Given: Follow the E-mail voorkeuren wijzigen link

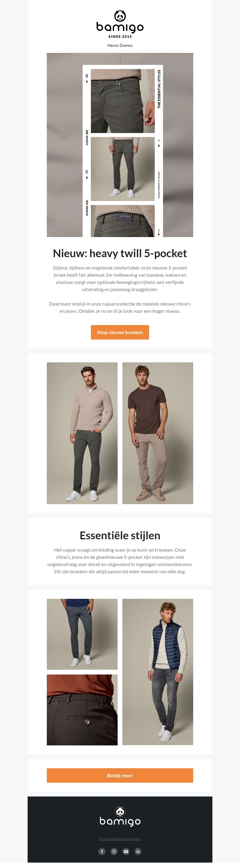Looking at the screenshot, I should click(x=120, y=839).
